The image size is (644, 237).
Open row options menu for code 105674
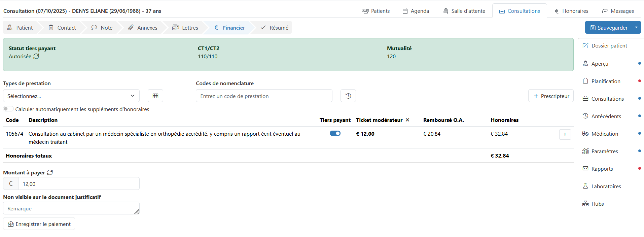pos(565,134)
